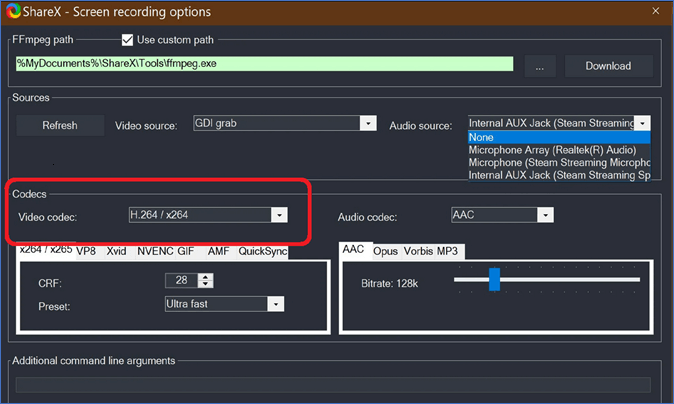Expand the Video codec dropdown

click(x=207, y=215)
